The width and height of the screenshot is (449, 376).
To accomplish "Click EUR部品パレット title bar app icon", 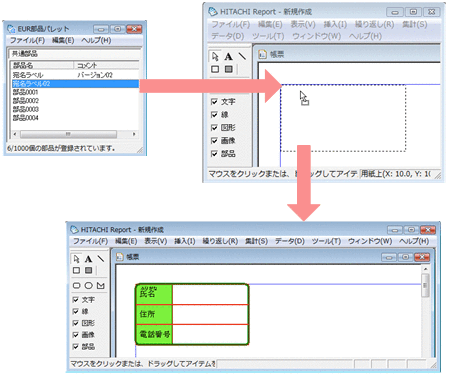I will click(11, 29).
